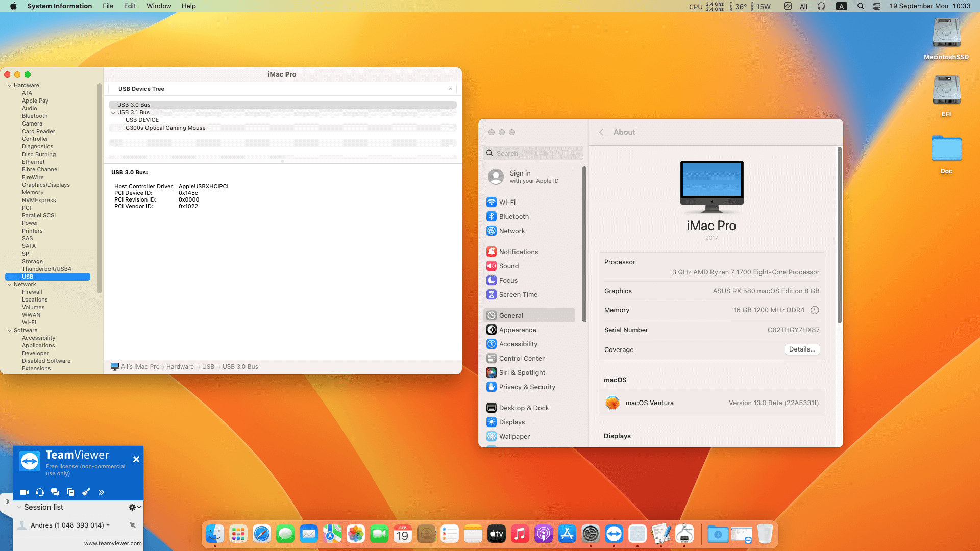
Task: Open App Store from the Dock
Action: [x=567, y=534]
